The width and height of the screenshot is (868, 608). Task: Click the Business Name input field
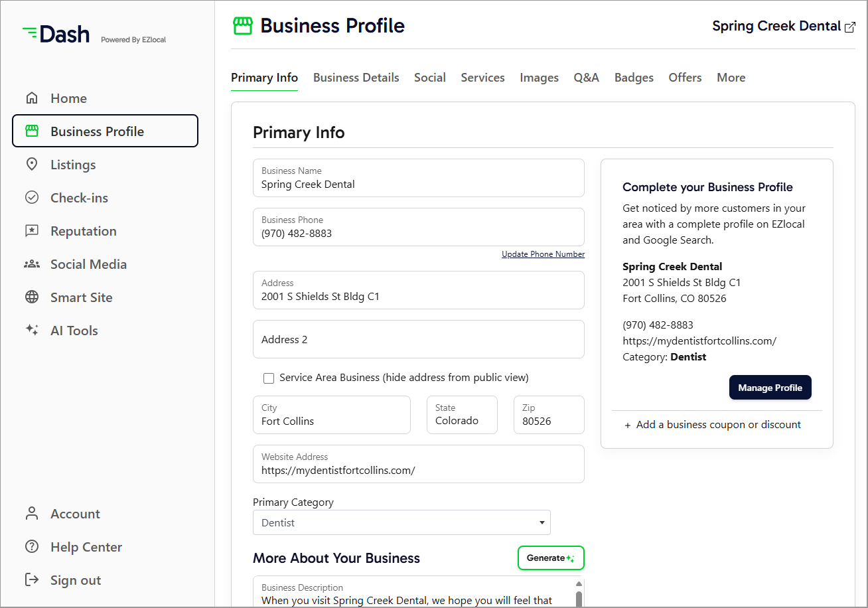(x=419, y=178)
